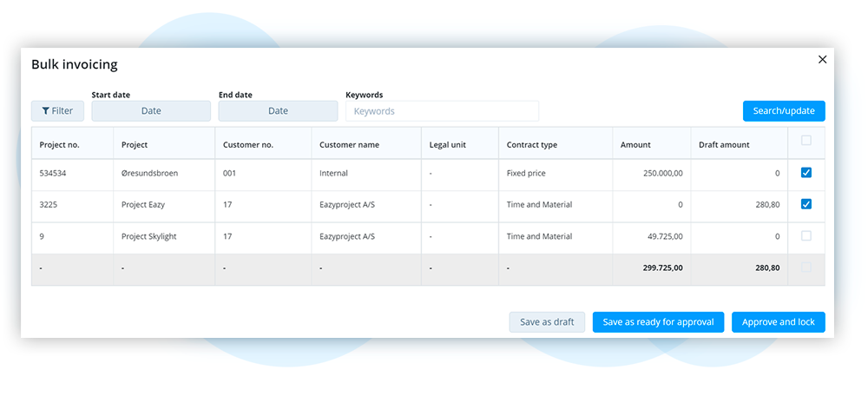Image resolution: width=868 pixels, height=403 pixels.
Task: Sort by the Draft amount column header
Action: click(724, 145)
